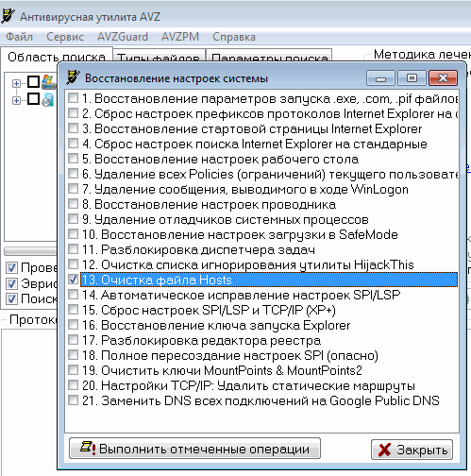Maximize the Восстановление настроек системы dialog

click(x=412, y=77)
